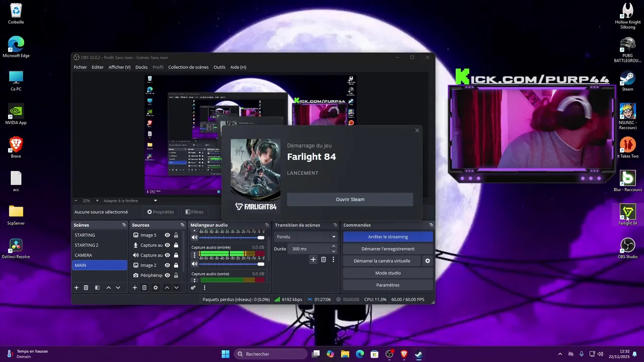Open the Steam icon on the taskbar
The width and height of the screenshot is (644, 362).
point(419,354)
